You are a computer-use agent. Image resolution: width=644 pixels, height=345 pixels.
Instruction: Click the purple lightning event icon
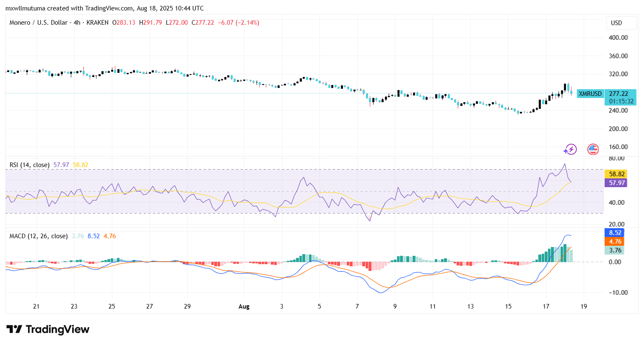coord(570,149)
